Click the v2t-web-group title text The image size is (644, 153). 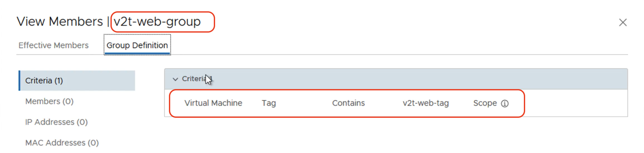(157, 21)
